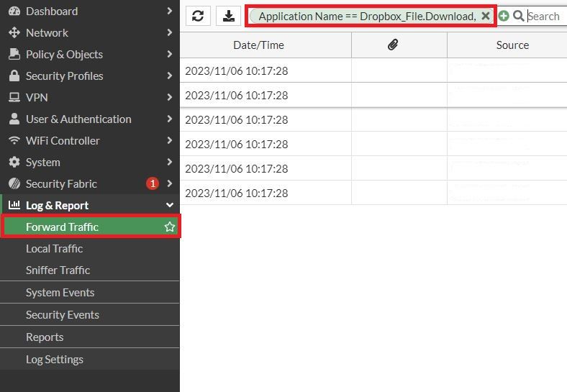Expand the Security Profiles chevron

click(x=169, y=76)
